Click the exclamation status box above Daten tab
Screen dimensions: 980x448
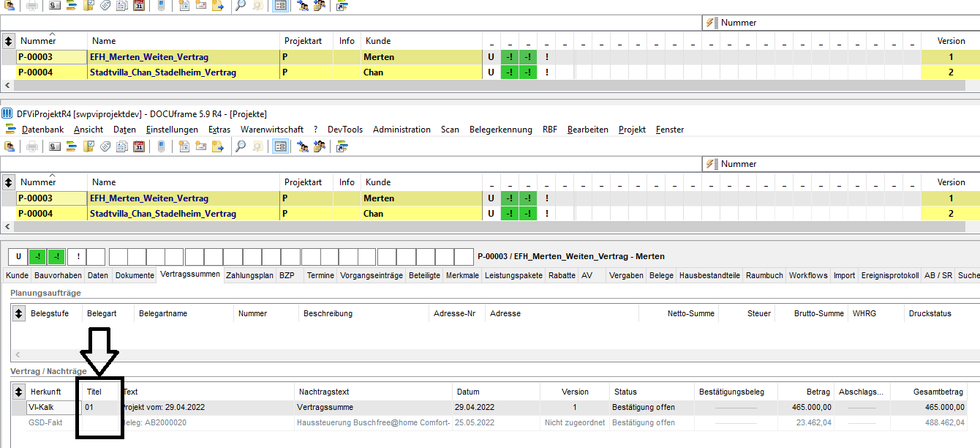tap(78, 257)
